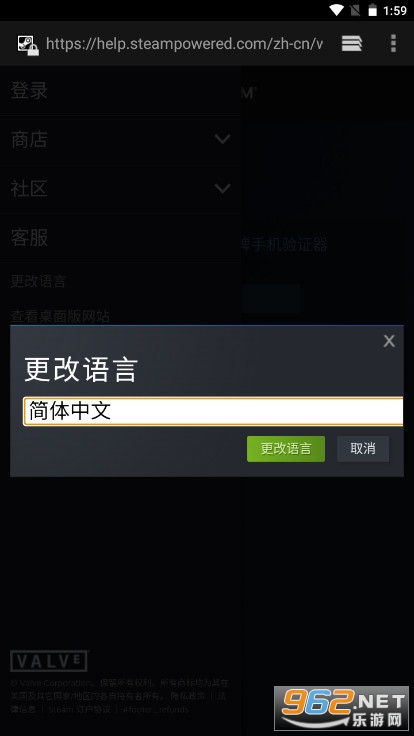This screenshot has width=414, height=736.
Task: Select 登录 in the side menu
Action: click(29, 91)
